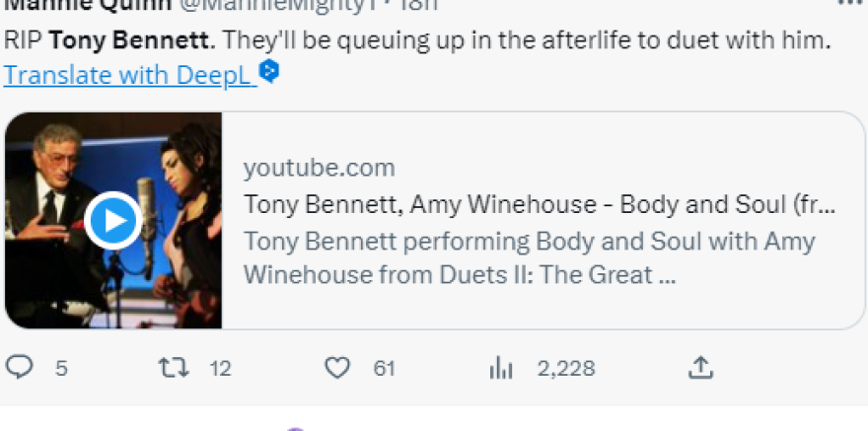Like the tweet with the heart icon
Image resolution: width=868 pixels, height=431 pixels.
[x=337, y=368]
